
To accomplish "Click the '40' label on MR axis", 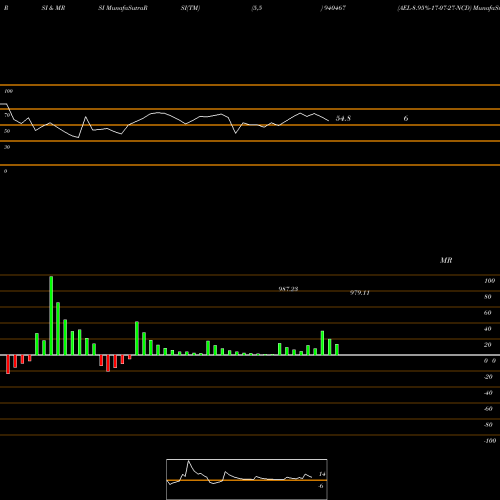I will (x=488, y=329).
